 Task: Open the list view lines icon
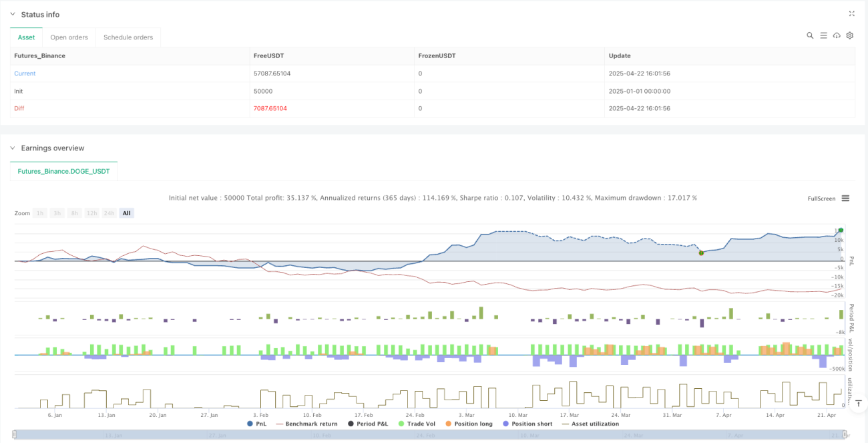(x=823, y=35)
